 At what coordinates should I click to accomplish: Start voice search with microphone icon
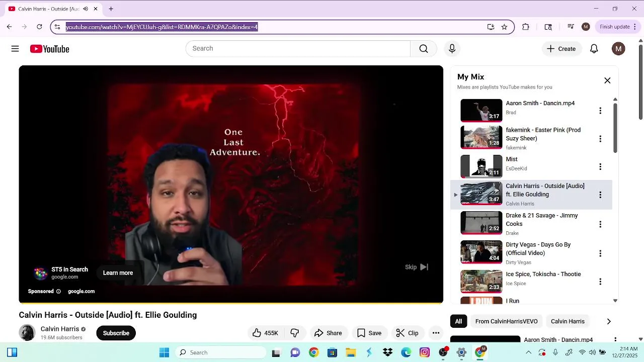coord(452,49)
